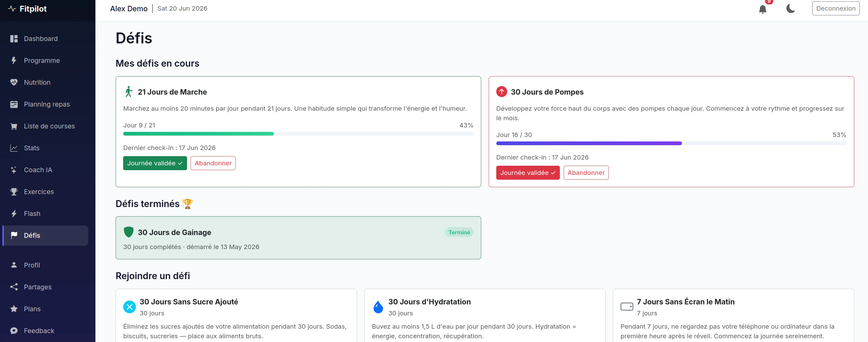Click the Plans star icon
This screenshot has height=342, width=868.
pyautogui.click(x=14, y=309)
